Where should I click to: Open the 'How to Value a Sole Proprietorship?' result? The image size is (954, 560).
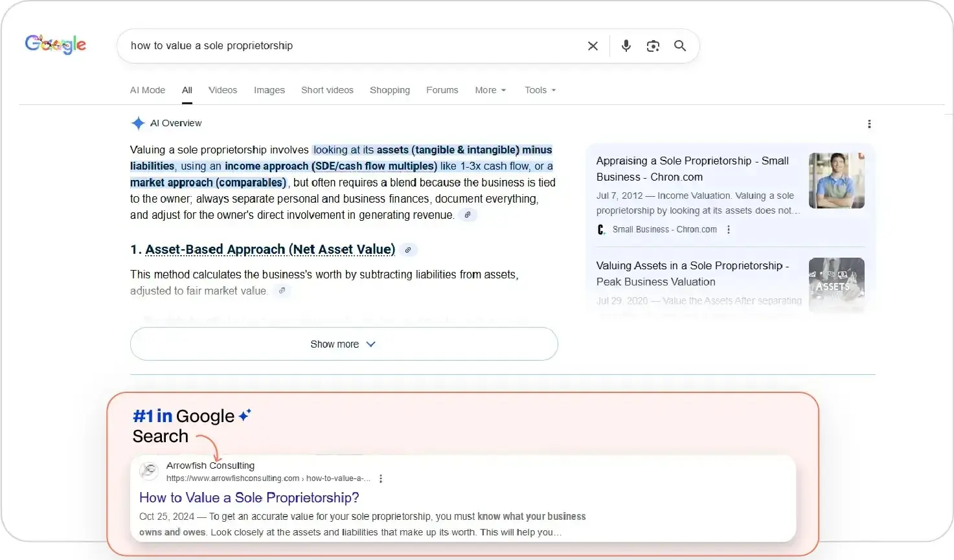point(249,497)
